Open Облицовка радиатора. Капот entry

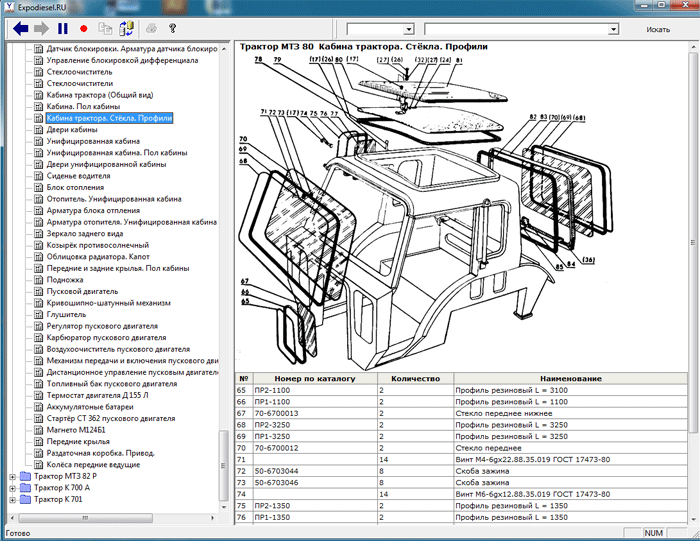click(x=98, y=257)
